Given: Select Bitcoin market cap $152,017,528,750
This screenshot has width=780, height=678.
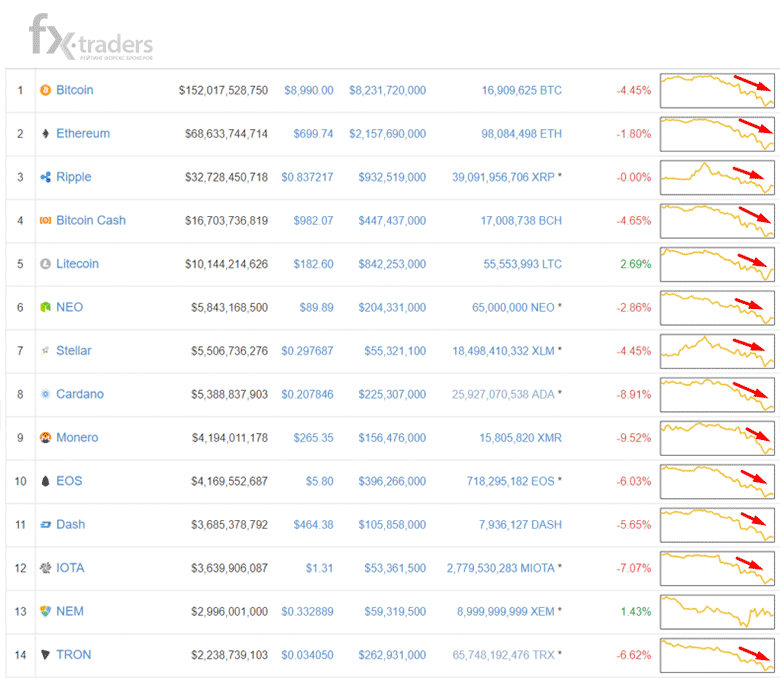Looking at the screenshot, I should click(223, 90).
